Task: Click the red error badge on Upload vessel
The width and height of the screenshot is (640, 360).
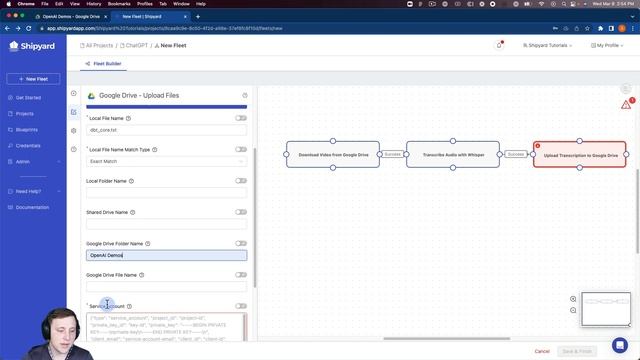Action: click(538, 146)
